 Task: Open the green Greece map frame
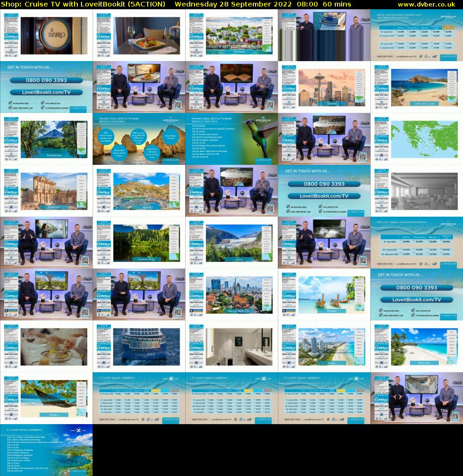[417, 139]
